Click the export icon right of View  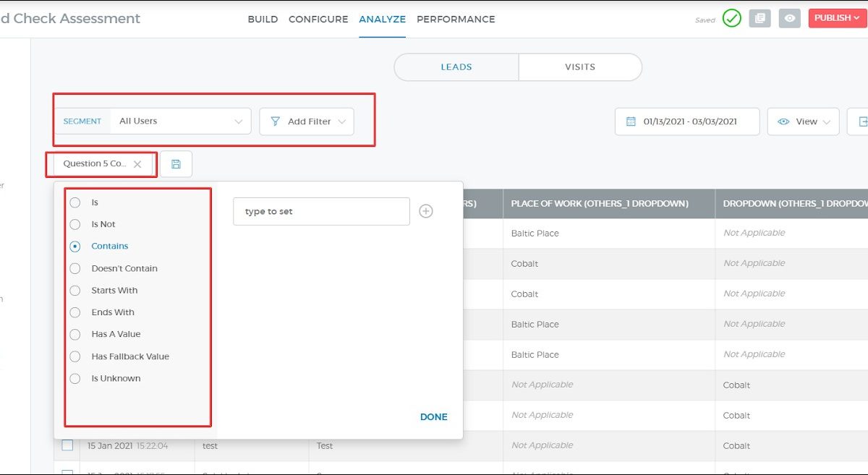(x=861, y=121)
